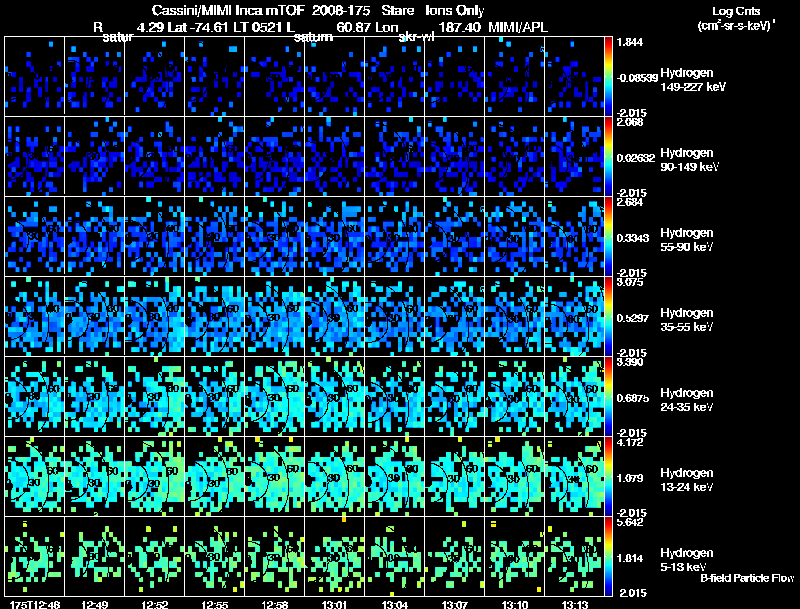
Task: Click the 5.642 color scale maximum
Action: pyautogui.click(x=630, y=522)
